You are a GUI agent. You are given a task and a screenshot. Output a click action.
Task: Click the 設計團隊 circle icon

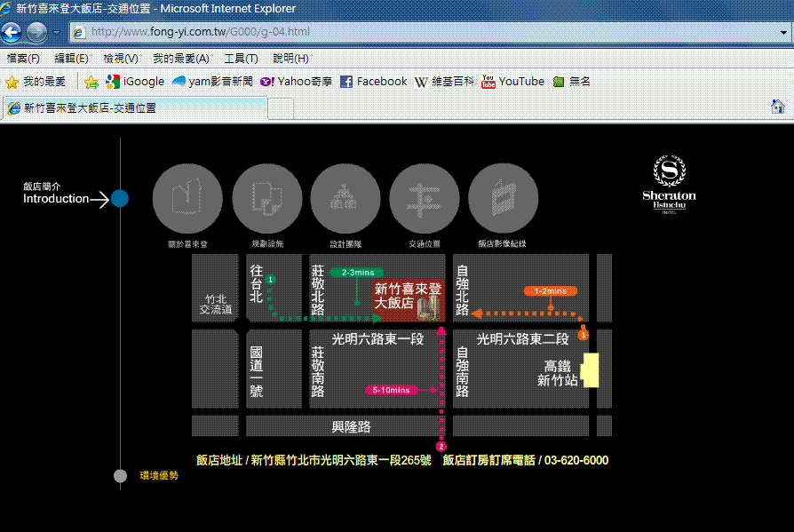[345, 198]
